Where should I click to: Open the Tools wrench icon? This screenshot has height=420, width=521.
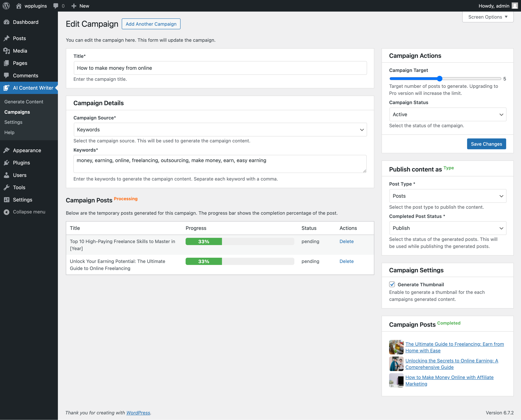7,187
